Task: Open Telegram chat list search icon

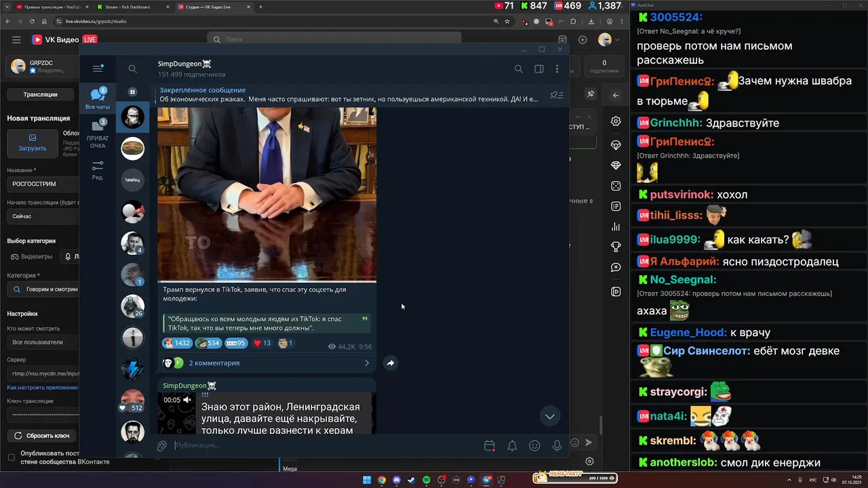Action: point(132,68)
